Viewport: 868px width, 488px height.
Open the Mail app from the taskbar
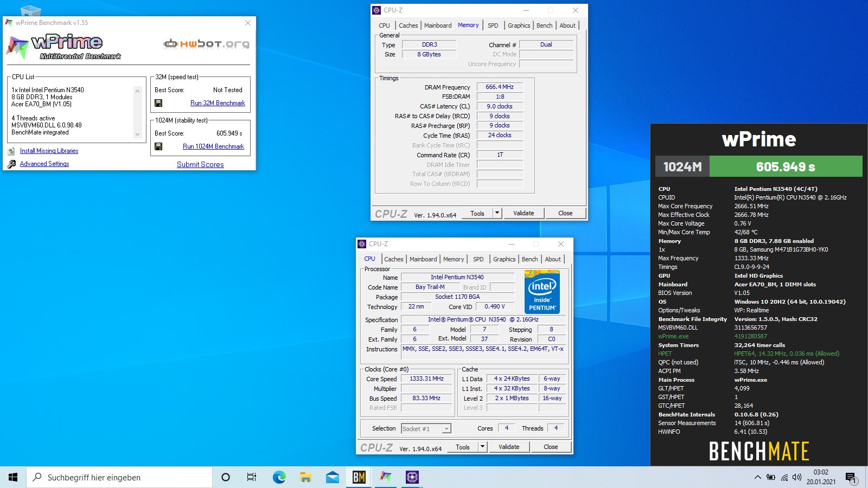[x=332, y=477]
